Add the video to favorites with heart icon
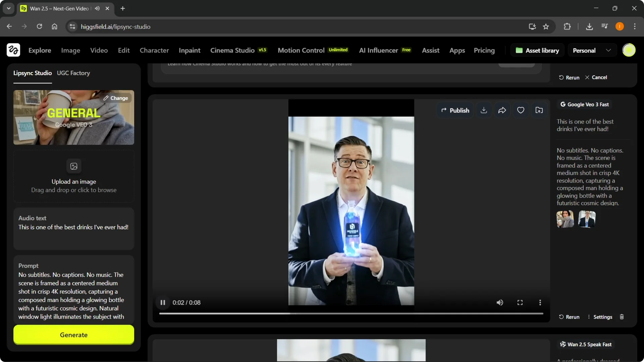The image size is (644, 362). [x=520, y=110]
